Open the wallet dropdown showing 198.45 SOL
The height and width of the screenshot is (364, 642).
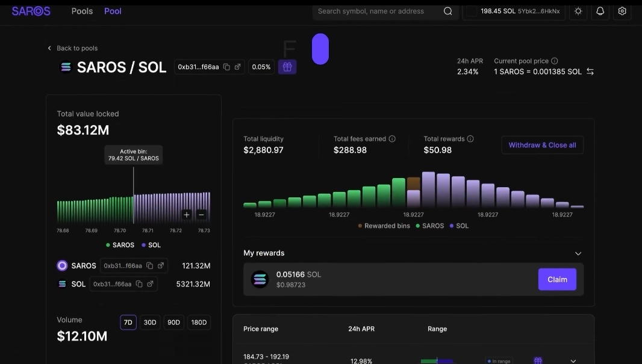514,11
